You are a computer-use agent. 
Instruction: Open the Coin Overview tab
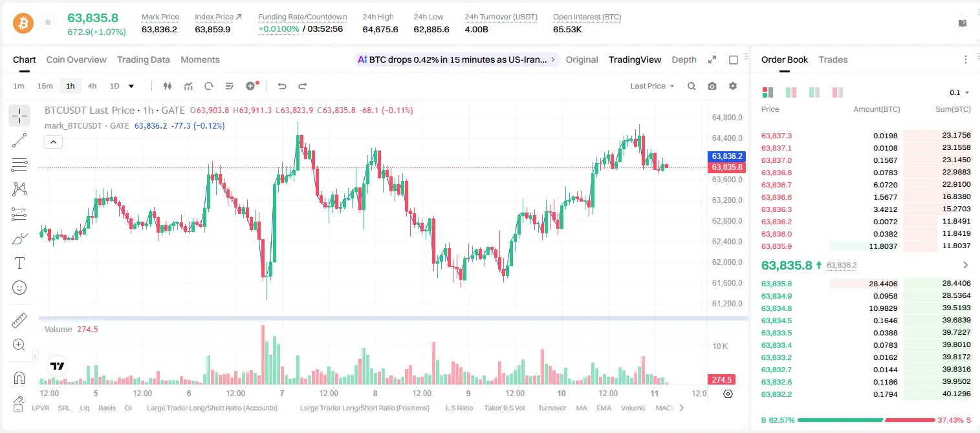(x=76, y=59)
